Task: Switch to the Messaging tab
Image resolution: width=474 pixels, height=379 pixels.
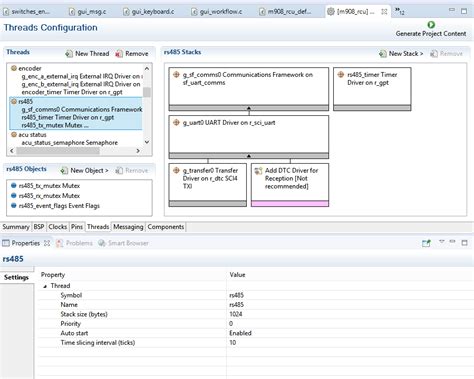Action: tap(128, 227)
